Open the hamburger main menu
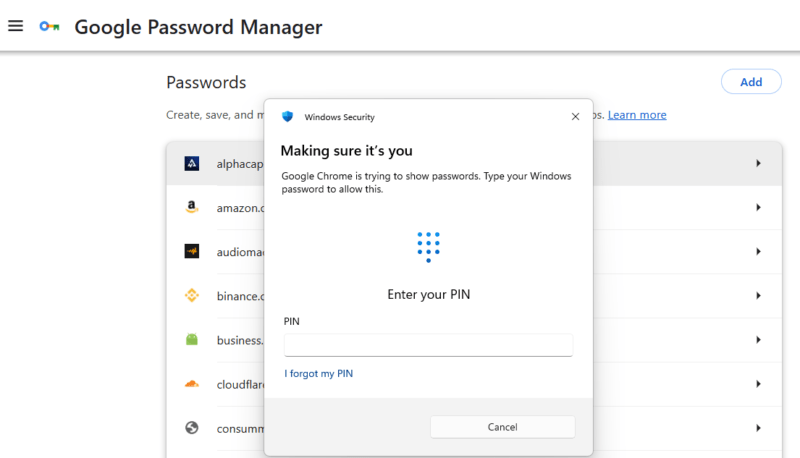The width and height of the screenshot is (800, 458). [x=15, y=26]
